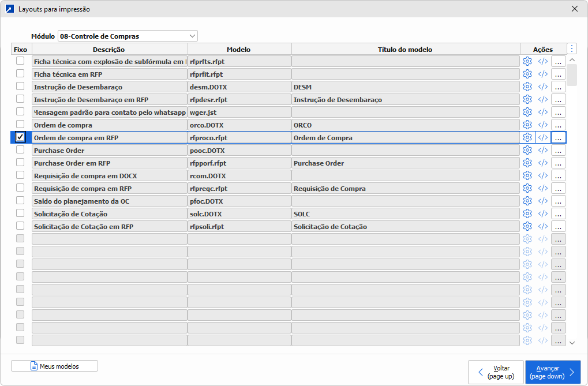Enable Fixo for Solicitação de Cotação em RFP

20,226
